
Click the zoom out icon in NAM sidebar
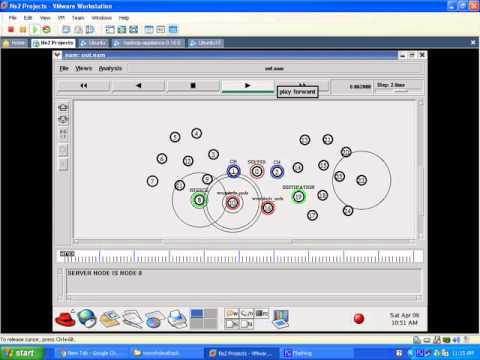click(63, 119)
